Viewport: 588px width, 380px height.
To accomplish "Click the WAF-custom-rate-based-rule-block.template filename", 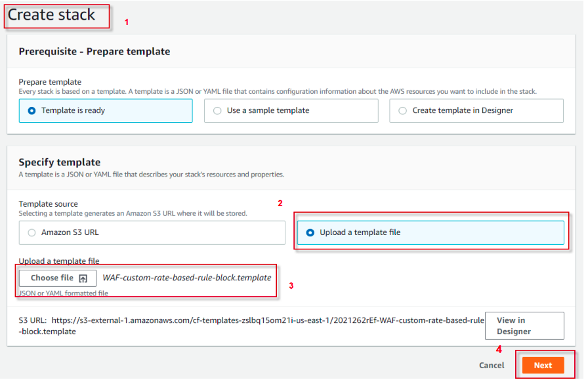I will (x=187, y=278).
